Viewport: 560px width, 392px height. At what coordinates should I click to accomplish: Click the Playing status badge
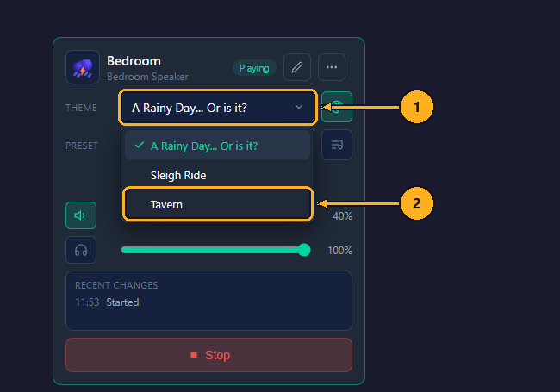click(x=254, y=68)
